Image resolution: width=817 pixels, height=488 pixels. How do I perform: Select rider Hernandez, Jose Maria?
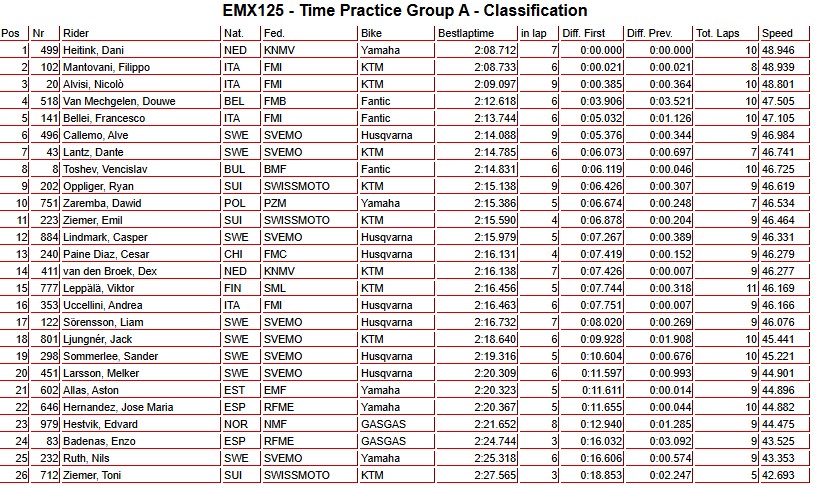coord(115,407)
